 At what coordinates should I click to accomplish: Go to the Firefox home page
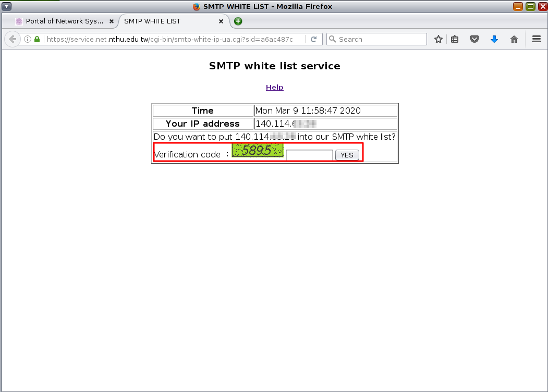tap(514, 39)
